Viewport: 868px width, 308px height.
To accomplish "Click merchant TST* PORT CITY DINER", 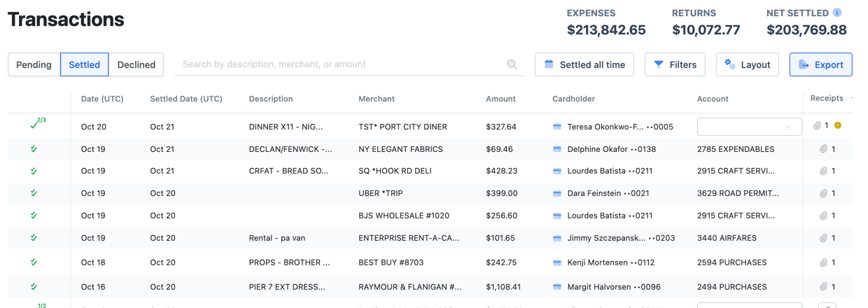I will 402,127.
